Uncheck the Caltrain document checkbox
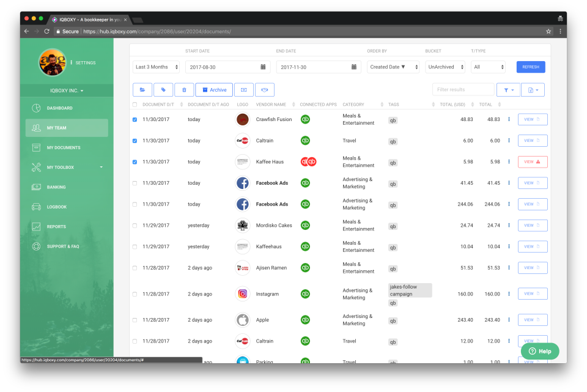 click(x=136, y=141)
